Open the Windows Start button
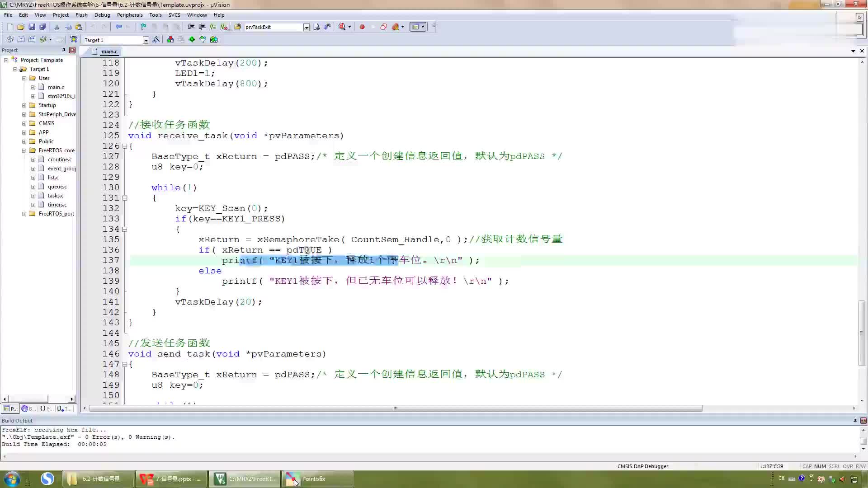This screenshot has width=868, height=488. [x=12, y=479]
